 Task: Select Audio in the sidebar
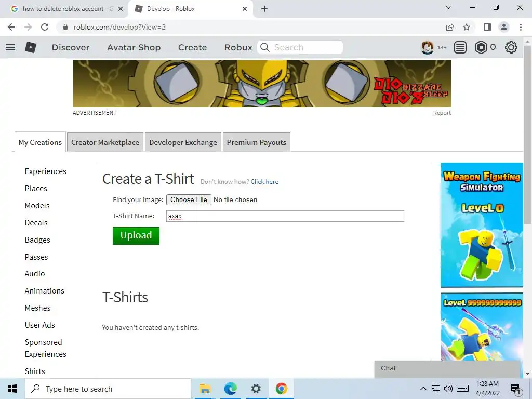pos(35,273)
